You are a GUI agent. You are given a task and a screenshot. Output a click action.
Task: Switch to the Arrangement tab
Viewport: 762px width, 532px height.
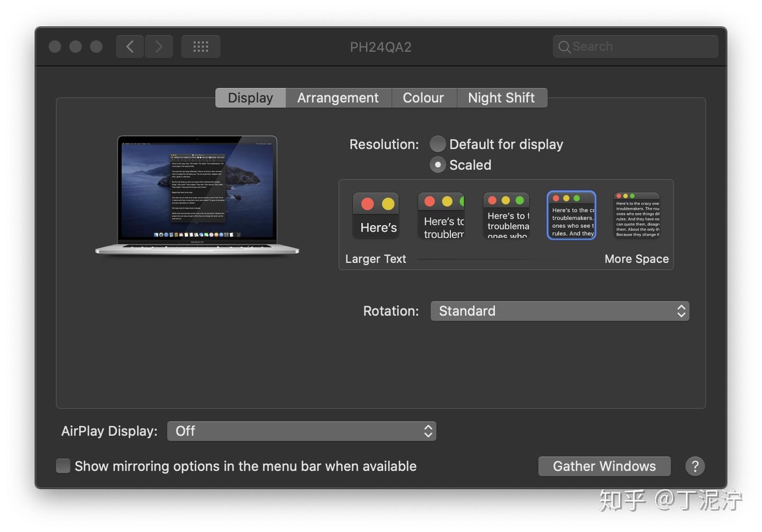point(338,98)
